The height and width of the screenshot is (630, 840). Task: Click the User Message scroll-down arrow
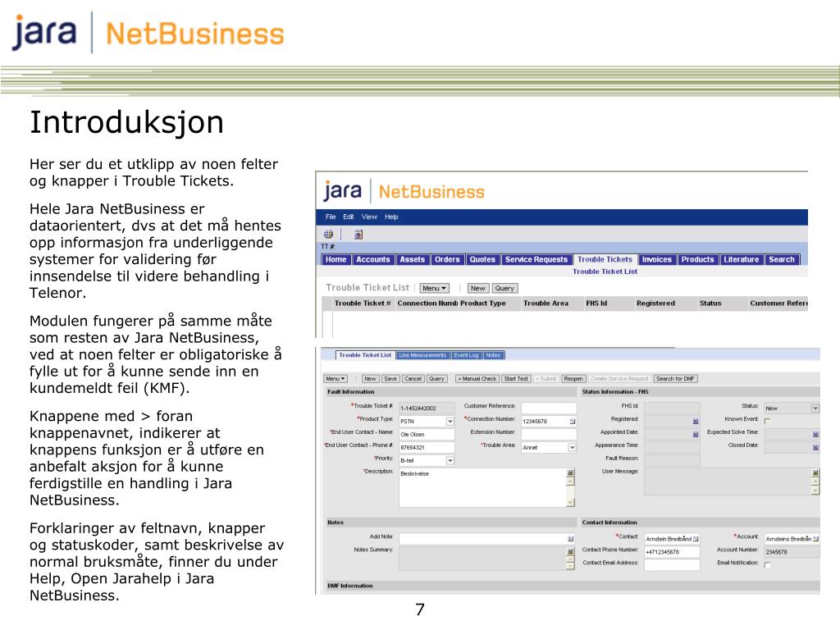[x=815, y=491]
